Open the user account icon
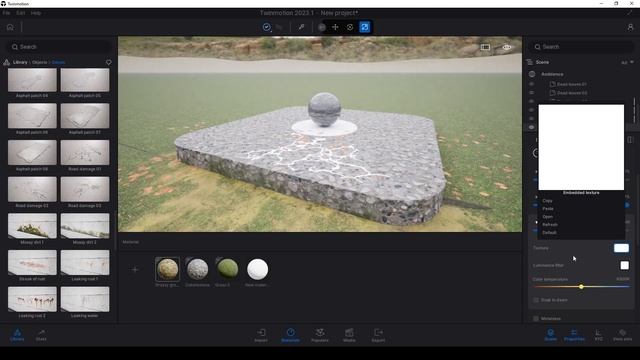640x360 pixels. pyautogui.click(x=630, y=27)
